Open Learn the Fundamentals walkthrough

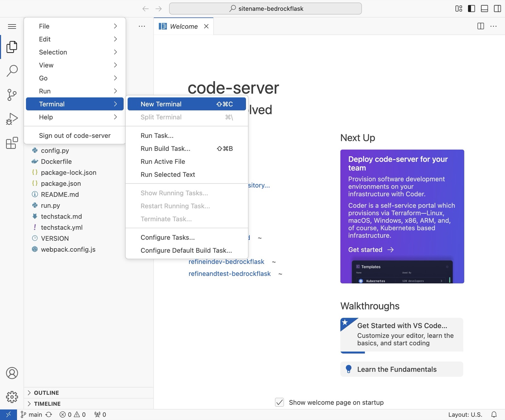pyautogui.click(x=402, y=369)
